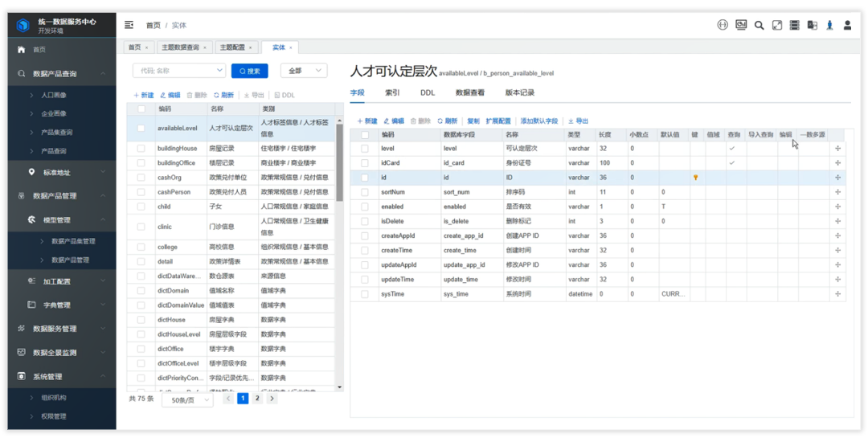Click the 模型管理 icon in sidebar
The height and width of the screenshot is (442, 868).
(x=31, y=220)
